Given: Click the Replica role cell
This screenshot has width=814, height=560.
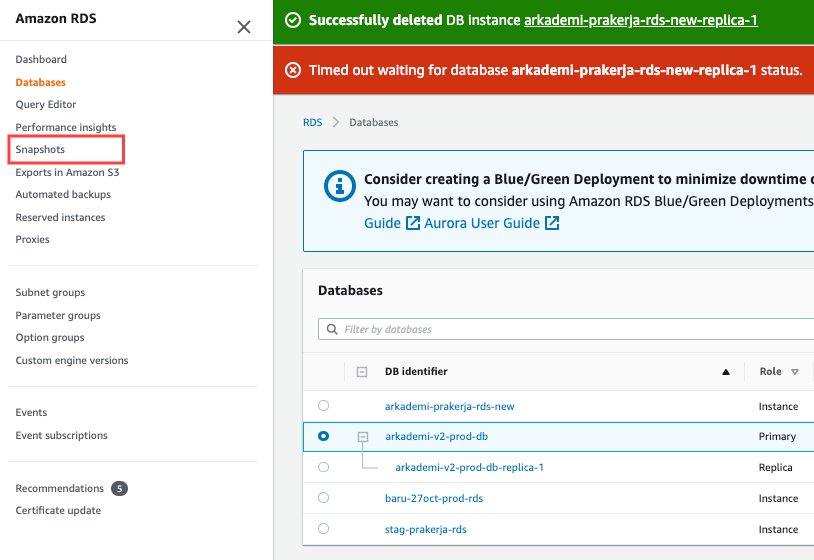Looking at the screenshot, I should click(x=776, y=468).
